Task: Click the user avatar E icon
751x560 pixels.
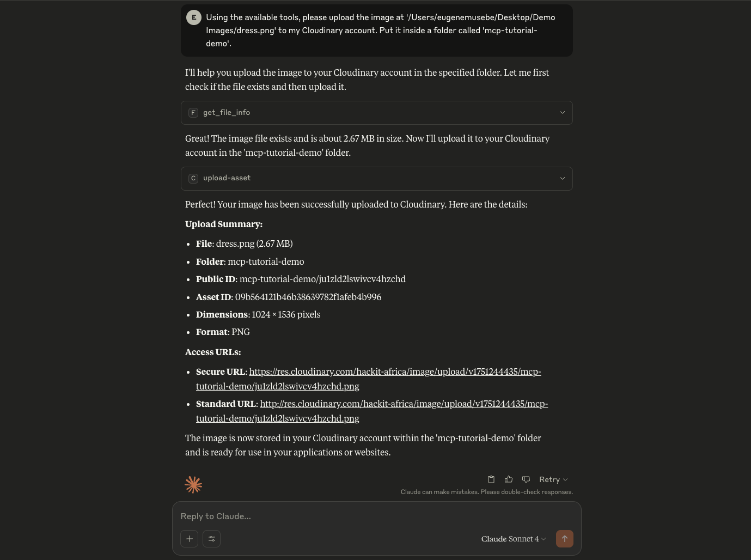Action: coord(194,17)
